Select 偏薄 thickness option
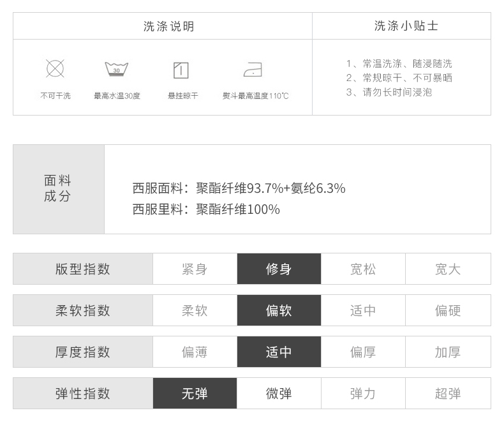 [195, 352]
